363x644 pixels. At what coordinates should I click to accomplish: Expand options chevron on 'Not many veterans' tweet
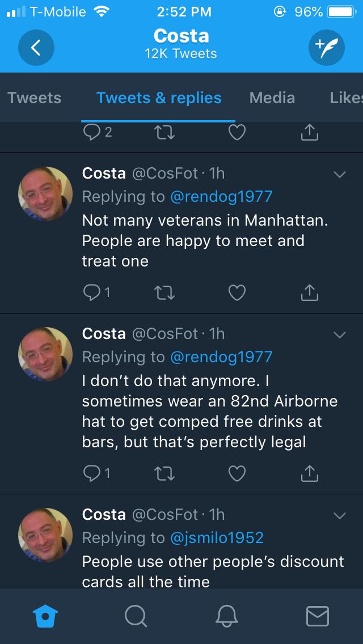pyautogui.click(x=339, y=175)
